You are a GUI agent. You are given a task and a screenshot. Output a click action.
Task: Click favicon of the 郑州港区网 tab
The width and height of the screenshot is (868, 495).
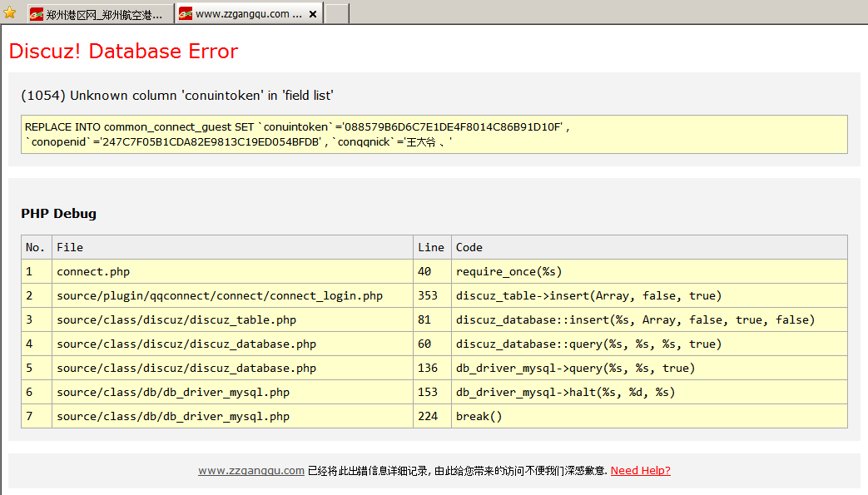coord(37,14)
